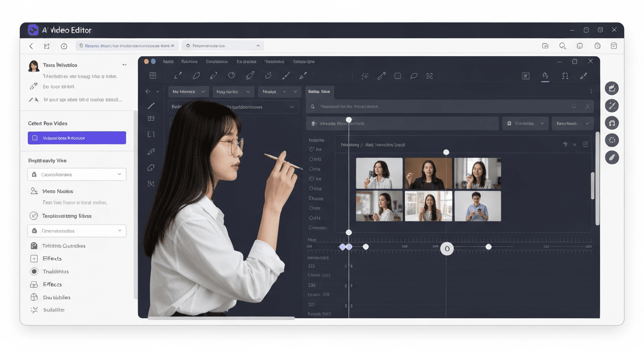Open the grid tool at the toolbar's far left
This screenshot has height=351, width=644.
tap(152, 75)
